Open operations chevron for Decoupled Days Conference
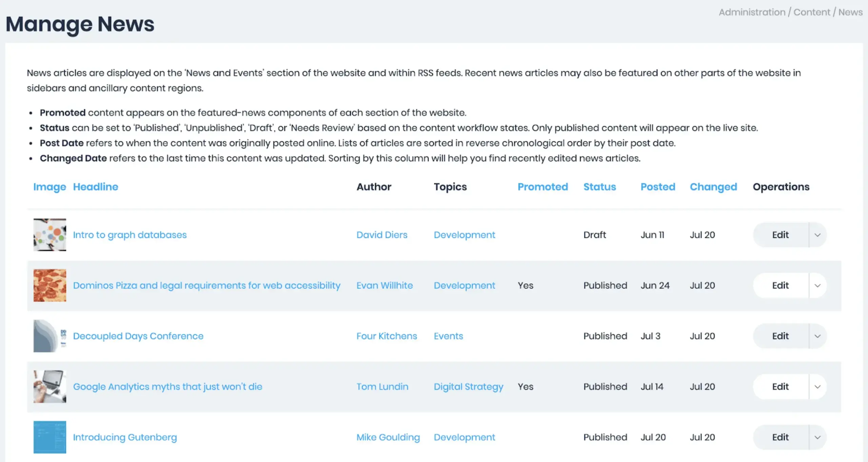The image size is (868, 462). coord(817,336)
